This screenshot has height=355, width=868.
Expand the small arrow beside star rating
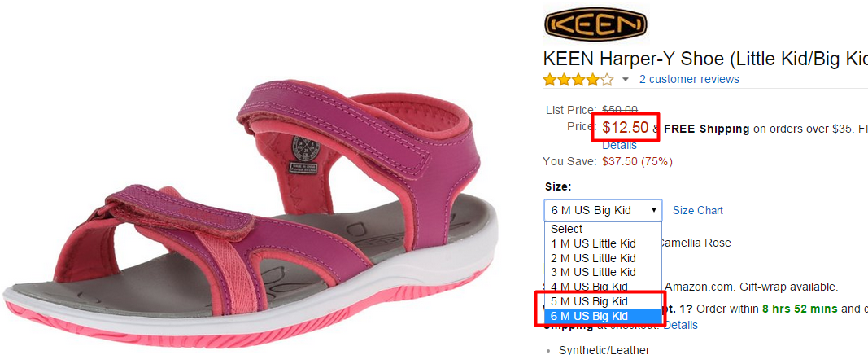[x=626, y=80]
